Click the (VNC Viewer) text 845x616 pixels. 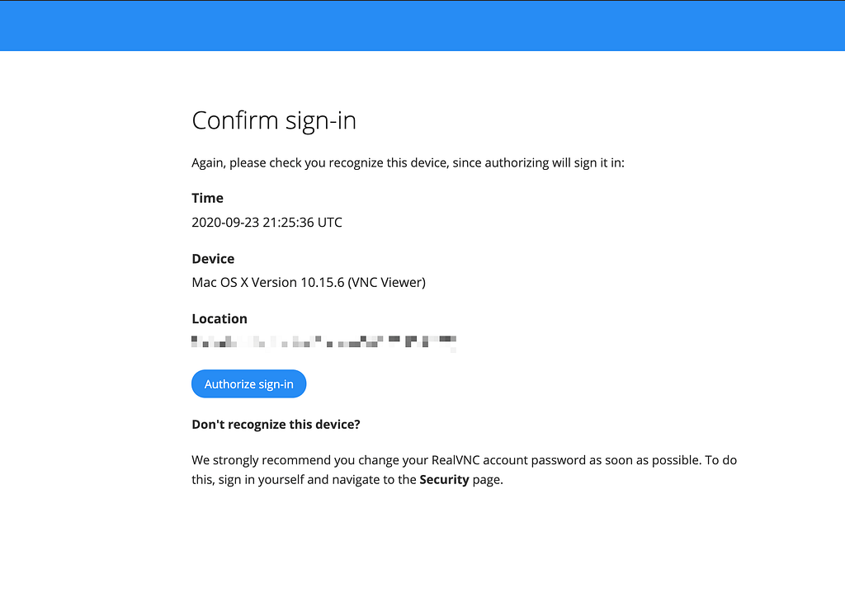click(x=387, y=283)
